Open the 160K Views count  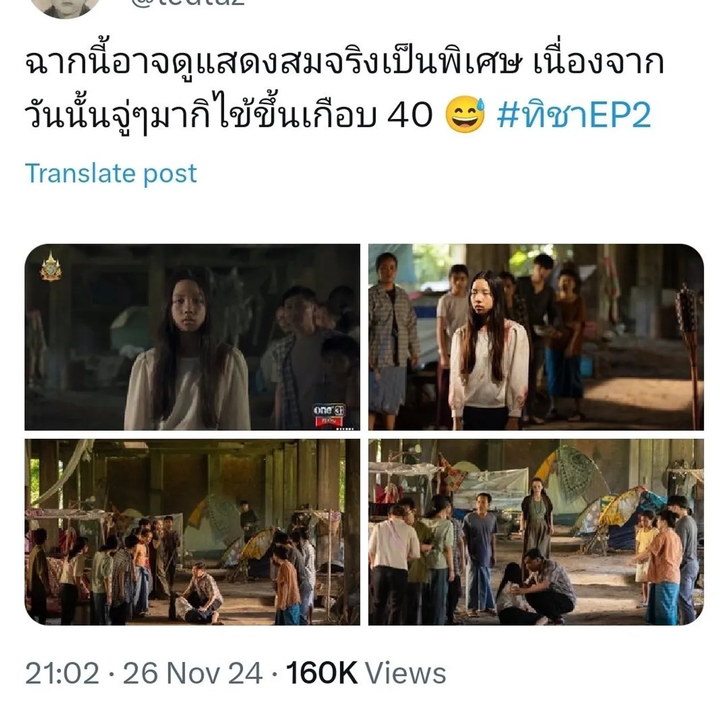366,673
